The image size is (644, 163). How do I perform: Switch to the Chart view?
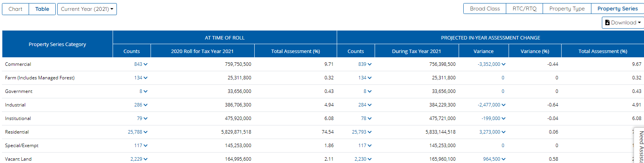point(15,9)
